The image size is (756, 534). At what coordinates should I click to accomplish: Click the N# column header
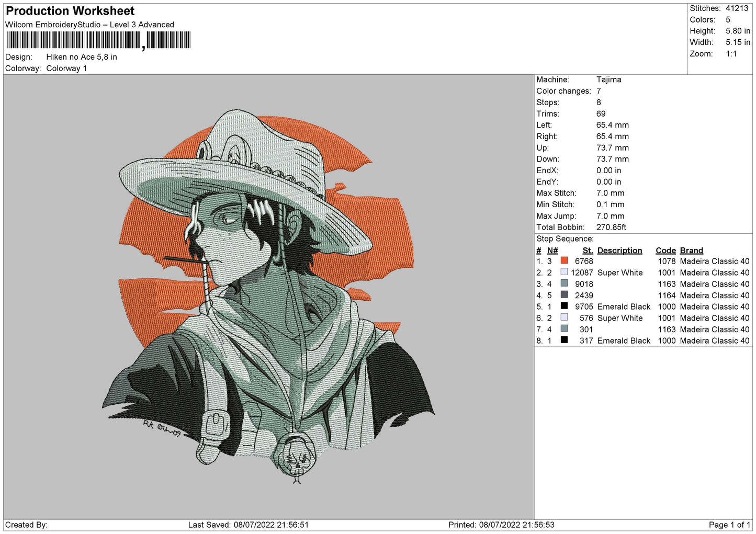coord(552,251)
